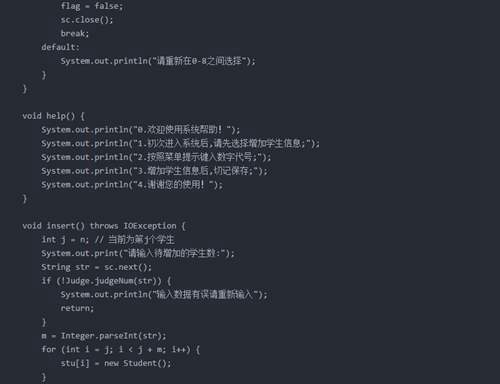The height and width of the screenshot is (384, 500).
Task: Click the println line starting with "0."
Action: click(140, 130)
